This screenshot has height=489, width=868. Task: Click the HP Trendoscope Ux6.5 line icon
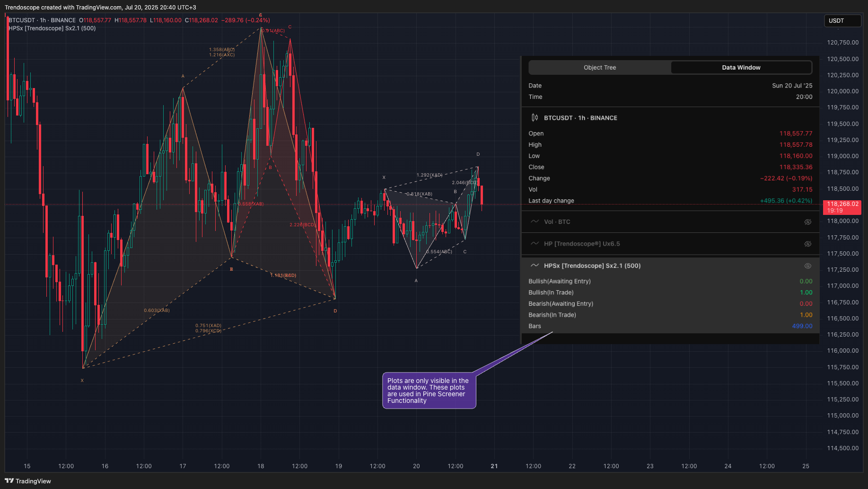click(535, 244)
